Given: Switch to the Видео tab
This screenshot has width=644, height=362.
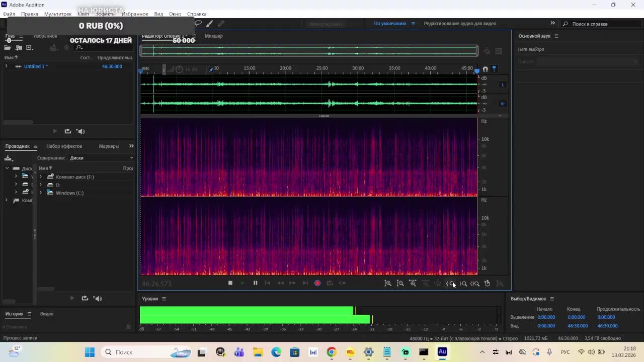Looking at the screenshot, I should coord(47,314).
